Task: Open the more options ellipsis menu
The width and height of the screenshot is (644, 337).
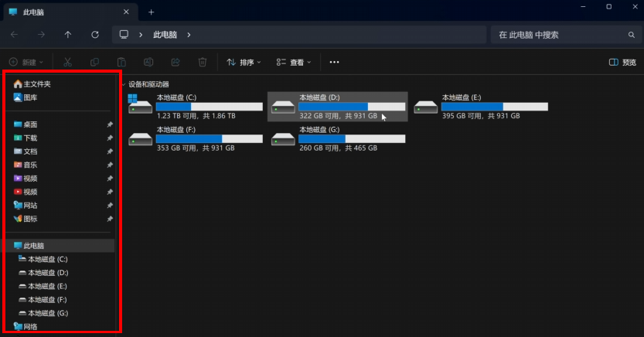Action: click(334, 62)
